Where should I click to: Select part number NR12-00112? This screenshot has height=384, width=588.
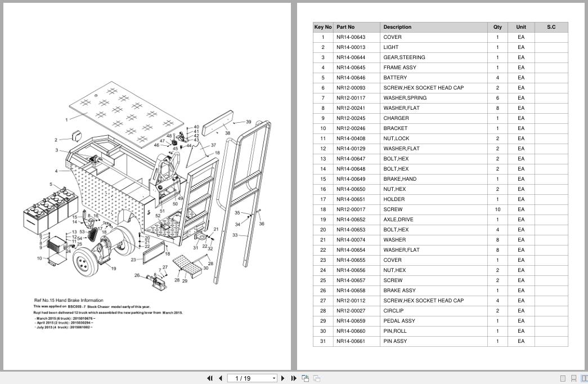point(351,301)
